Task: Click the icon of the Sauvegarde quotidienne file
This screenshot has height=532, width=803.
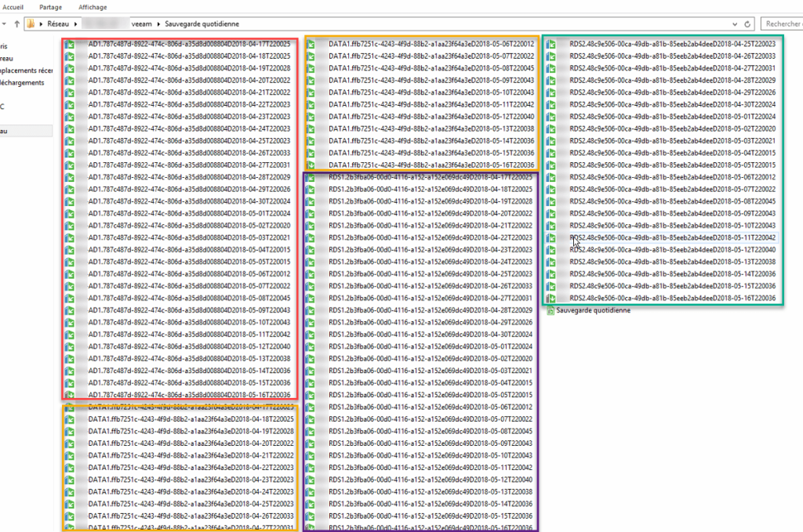Action: coord(550,310)
